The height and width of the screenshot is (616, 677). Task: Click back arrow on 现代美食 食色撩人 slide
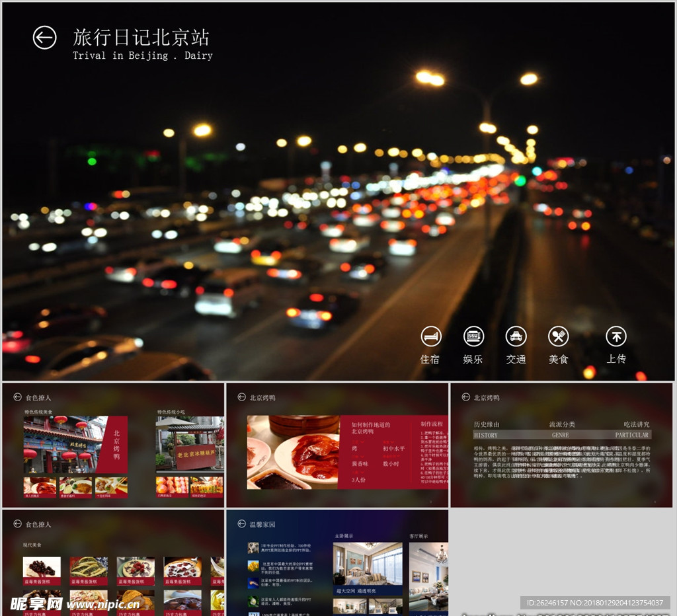(17, 523)
